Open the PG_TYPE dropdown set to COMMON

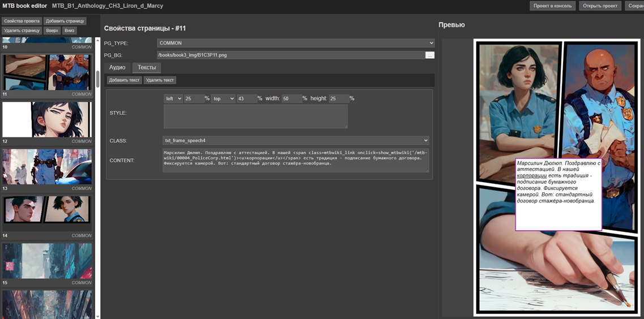pos(296,43)
